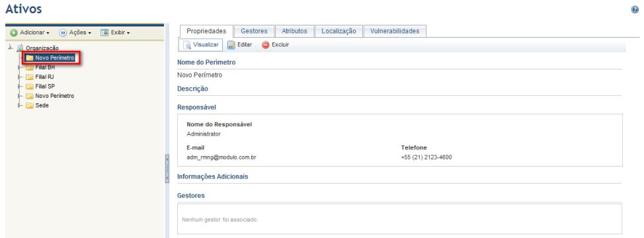Open the help icon beside Ativos

pyautogui.click(x=635, y=10)
